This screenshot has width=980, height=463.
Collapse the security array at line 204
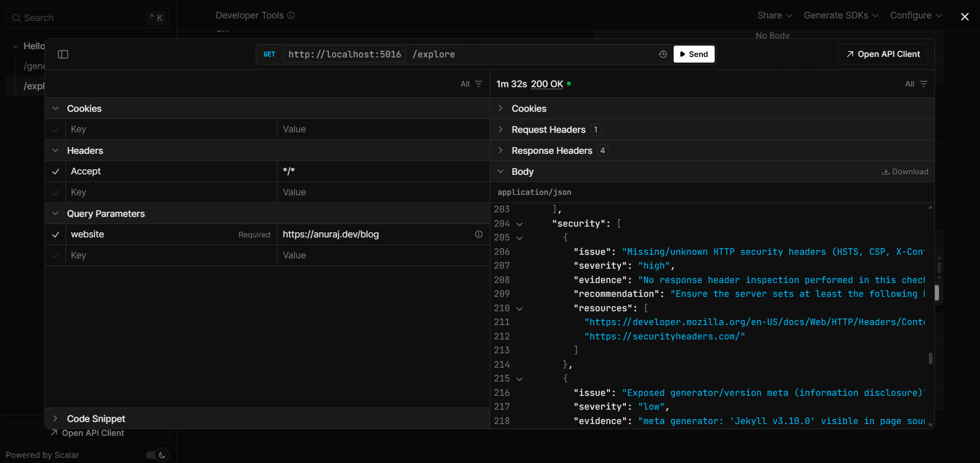click(519, 224)
